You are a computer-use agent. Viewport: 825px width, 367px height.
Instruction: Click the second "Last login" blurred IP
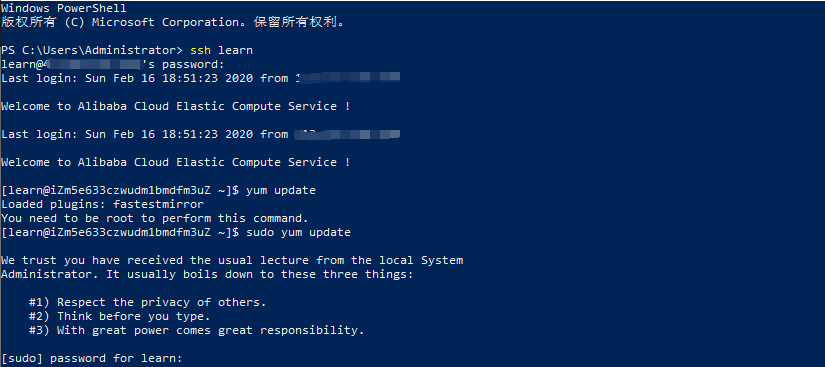347,134
